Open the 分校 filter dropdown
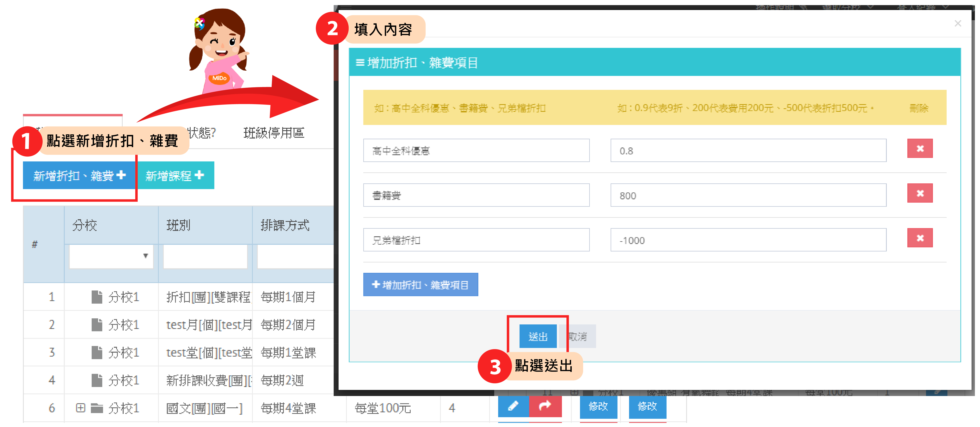The width and height of the screenshot is (980, 427). [x=111, y=256]
